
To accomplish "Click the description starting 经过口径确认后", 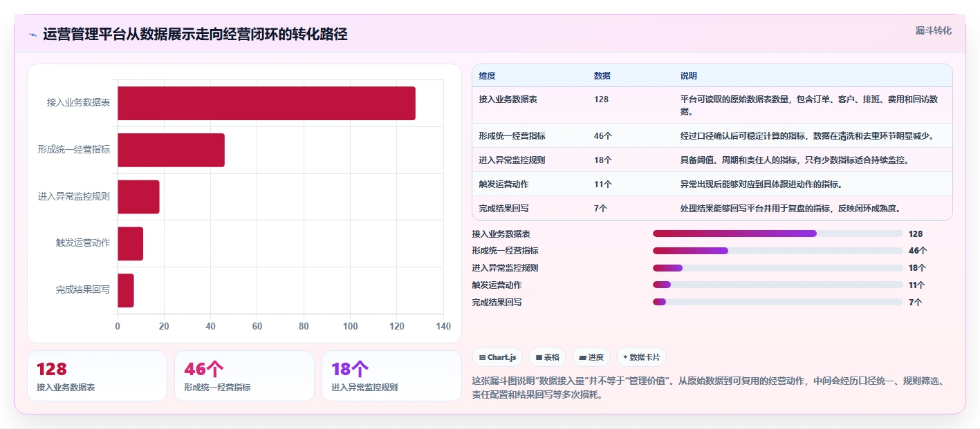I will pos(807,136).
